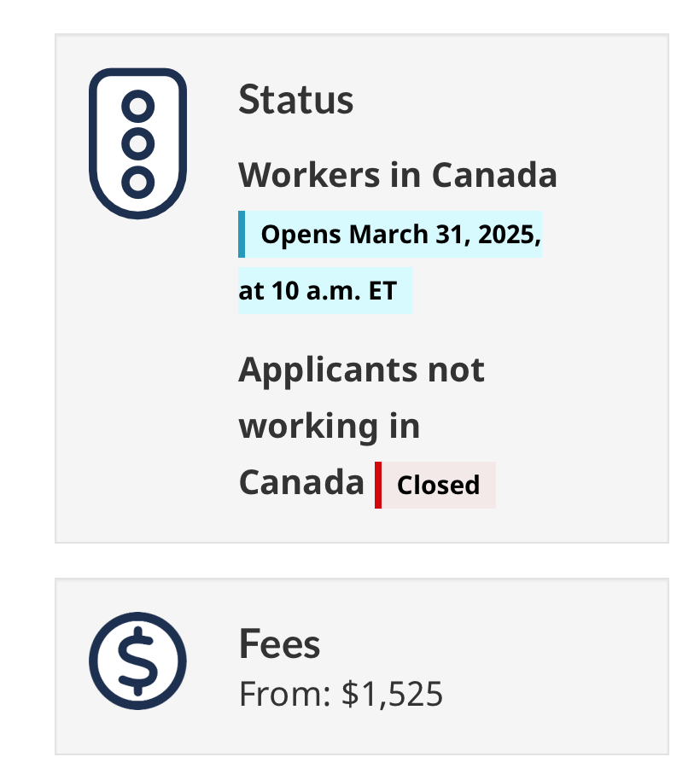Screen dimensions: 700x780
Task: Click the traffic light status icon
Action: click(x=137, y=143)
